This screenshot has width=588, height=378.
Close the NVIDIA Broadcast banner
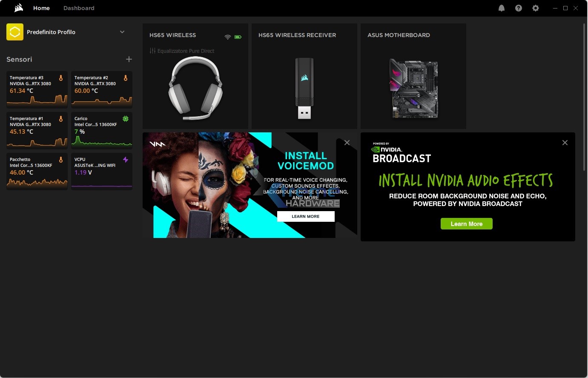565,143
